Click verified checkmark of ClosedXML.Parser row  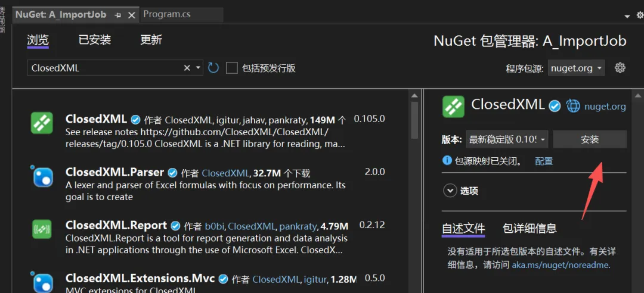(x=173, y=173)
